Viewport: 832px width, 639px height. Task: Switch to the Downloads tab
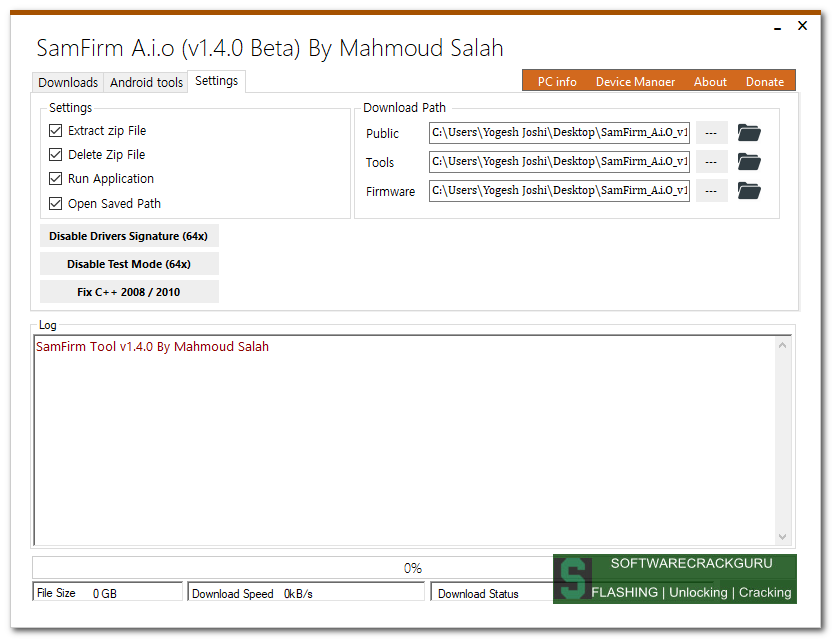tap(68, 83)
